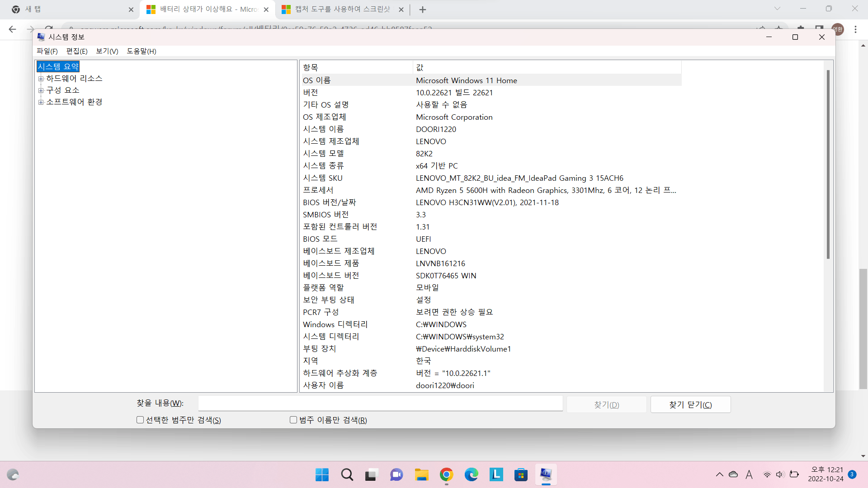Click the taskbar Search magnifier icon
Image resolution: width=868 pixels, height=488 pixels.
pos(347,475)
